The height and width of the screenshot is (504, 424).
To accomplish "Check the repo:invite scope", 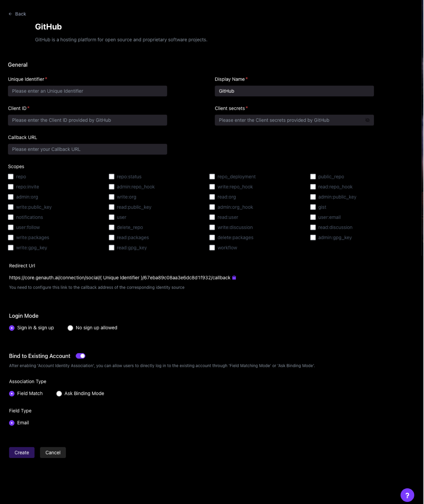I will point(11,187).
